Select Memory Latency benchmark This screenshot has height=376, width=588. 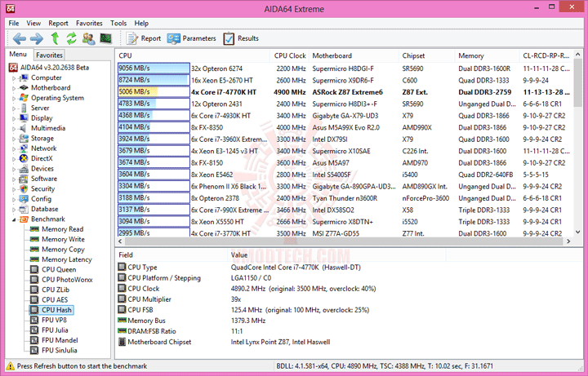[x=67, y=259]
